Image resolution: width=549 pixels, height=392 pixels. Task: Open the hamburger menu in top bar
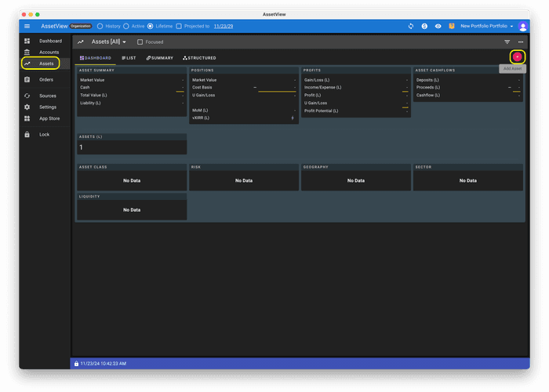pyautogui.click(x=27, y=26)
